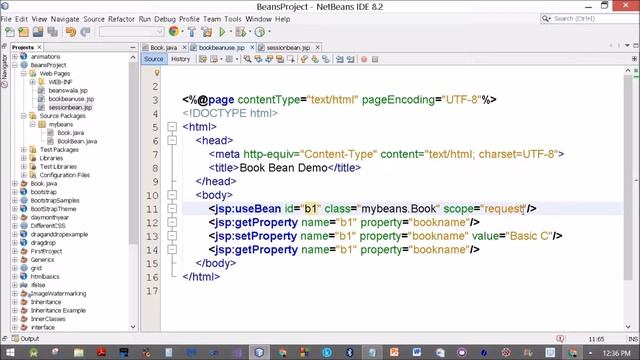The image size is (640, 360).
Task: Click the Stop Macro Recording square icon
Action: [375, 59]
